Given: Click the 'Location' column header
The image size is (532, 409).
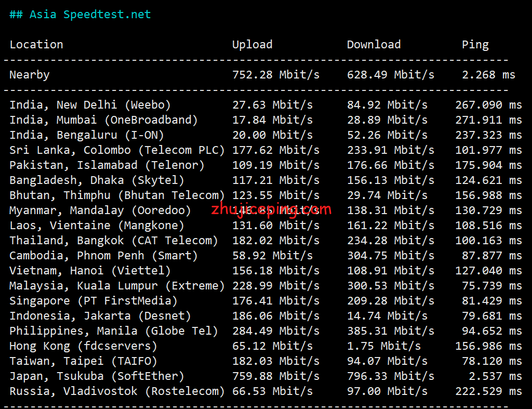Looking at the screenshot, I should click(x=36, y=45).
